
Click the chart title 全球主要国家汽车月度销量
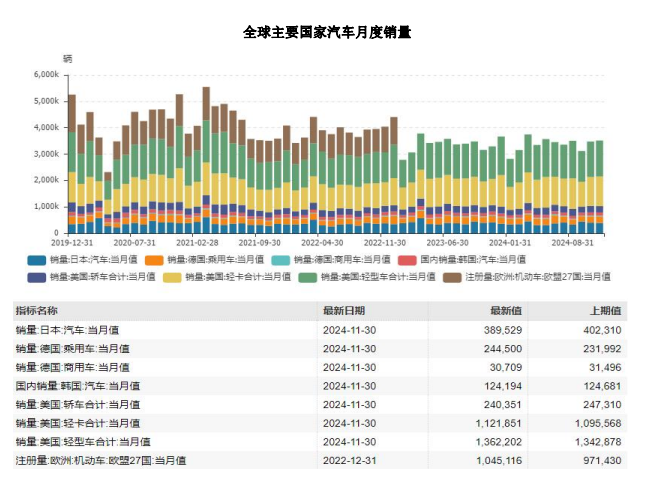(327, 32)
